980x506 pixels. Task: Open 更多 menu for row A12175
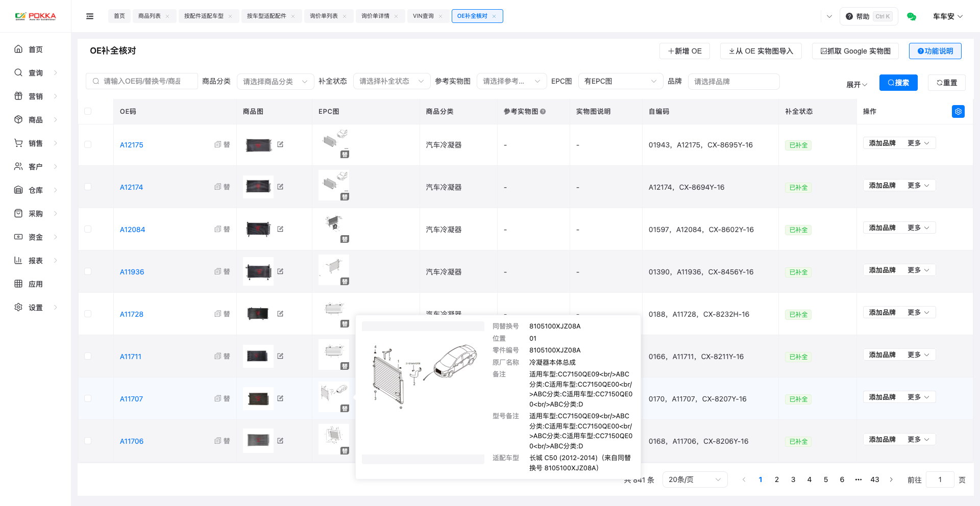click(x=918, y=143)
